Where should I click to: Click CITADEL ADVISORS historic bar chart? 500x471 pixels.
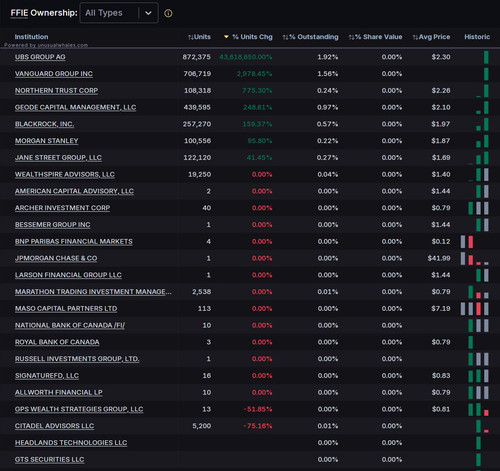[482, 426]
